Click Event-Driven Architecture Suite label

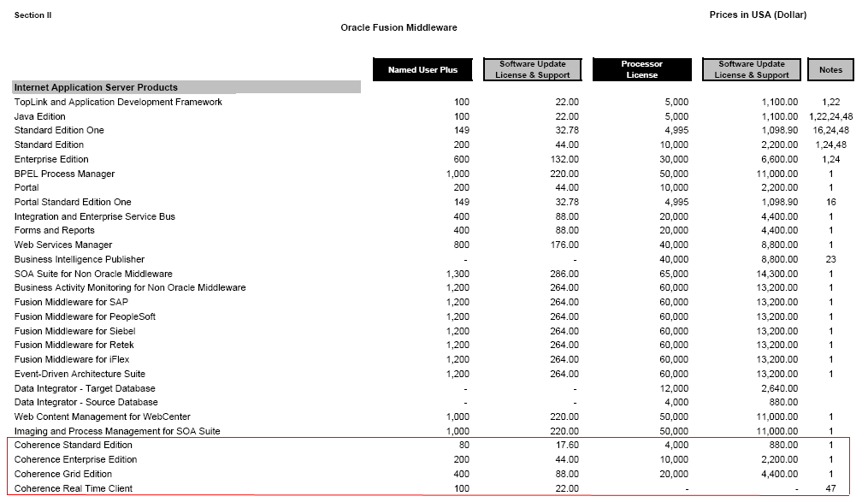(x=80, y=374)
